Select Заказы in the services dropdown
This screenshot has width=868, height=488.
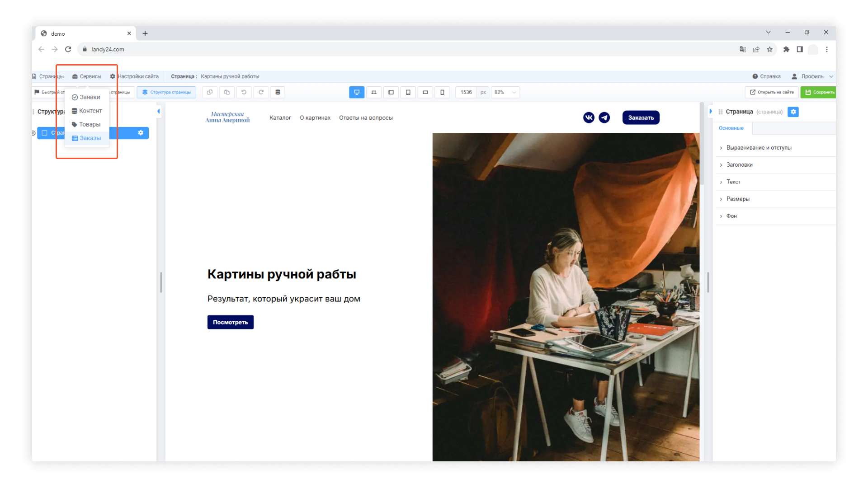point(86,138)
